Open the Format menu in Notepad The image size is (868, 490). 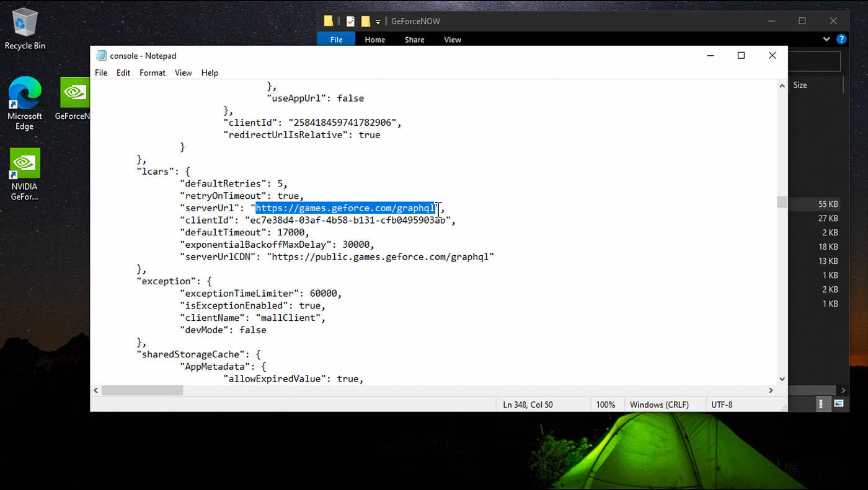(x=153, y=72)
